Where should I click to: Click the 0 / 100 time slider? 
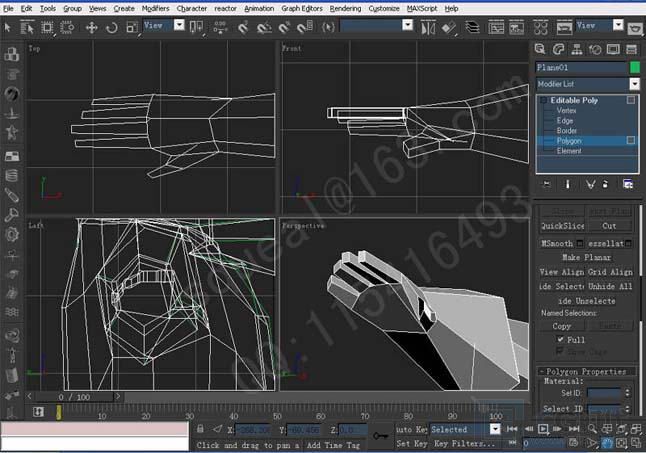(74, 397)
